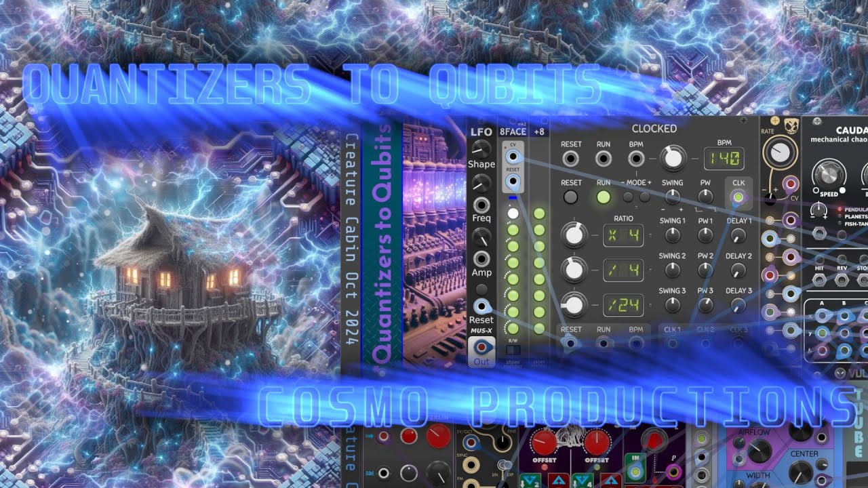Click the Clocked bottom BPM output jack
The height and width of the screenshot is (488, 868).
[635, 343]
